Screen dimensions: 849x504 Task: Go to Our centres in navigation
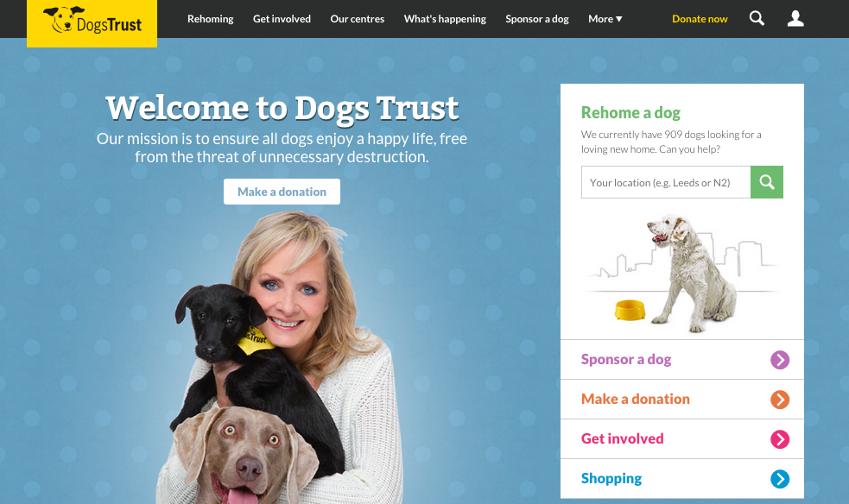[357, 19]
